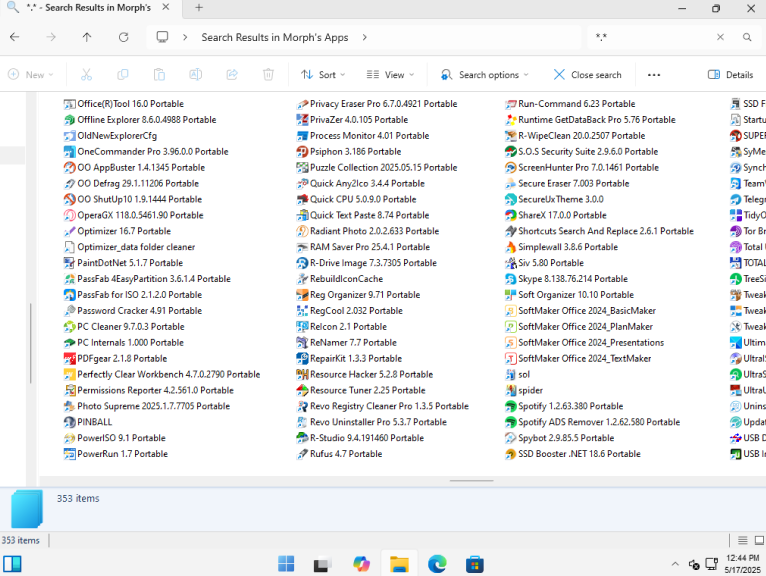Screen dimensions: 766x576
Task: Click the magnifier search icon in search box
Action: pyautogui.click(x=747, y=37)
